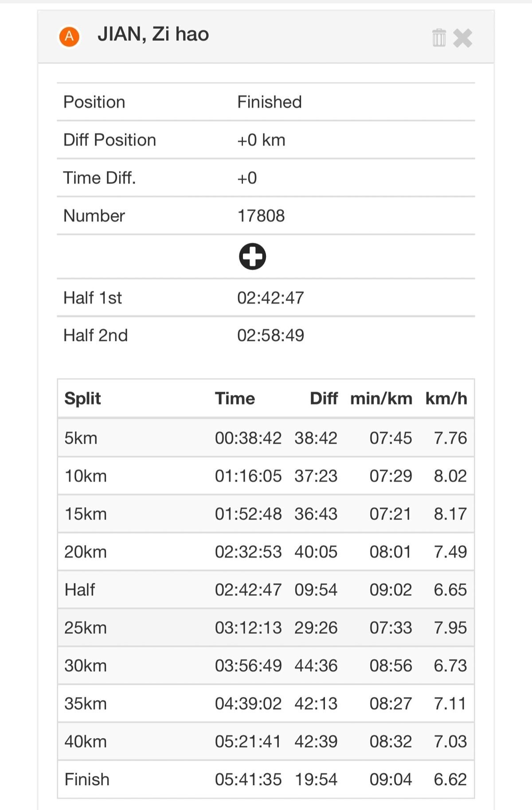Click the Diff column header
The height and width of the screenshot is (810, 532).
tap(324, 398)
